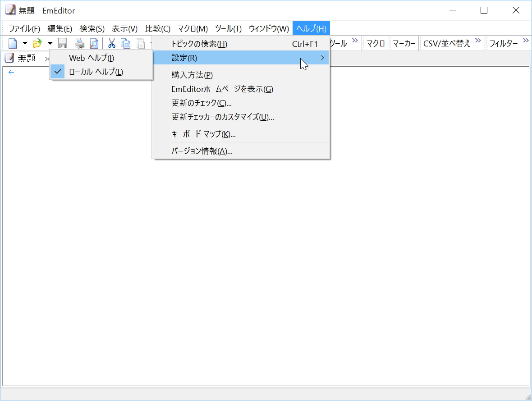Switch to the 無題 document tab
The image size is (532, 401).
tap(26, 58)
